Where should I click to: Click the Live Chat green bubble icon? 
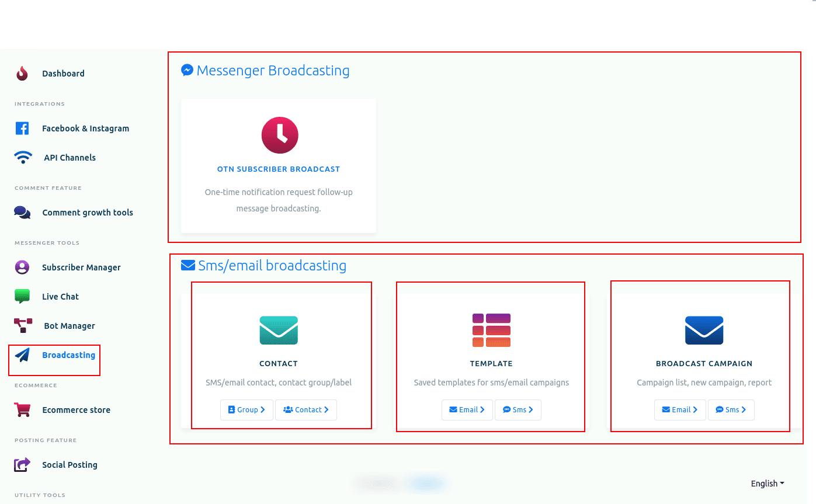[22, 297]
